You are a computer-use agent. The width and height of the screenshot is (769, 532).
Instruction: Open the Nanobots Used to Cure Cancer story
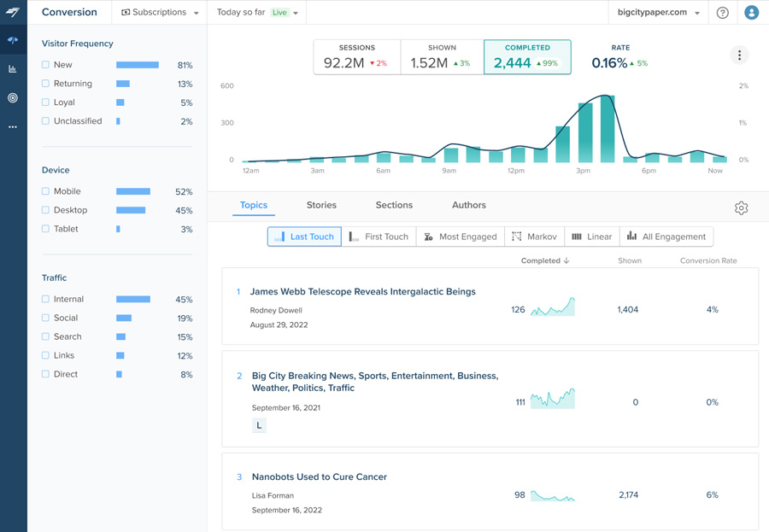[320, 476]
